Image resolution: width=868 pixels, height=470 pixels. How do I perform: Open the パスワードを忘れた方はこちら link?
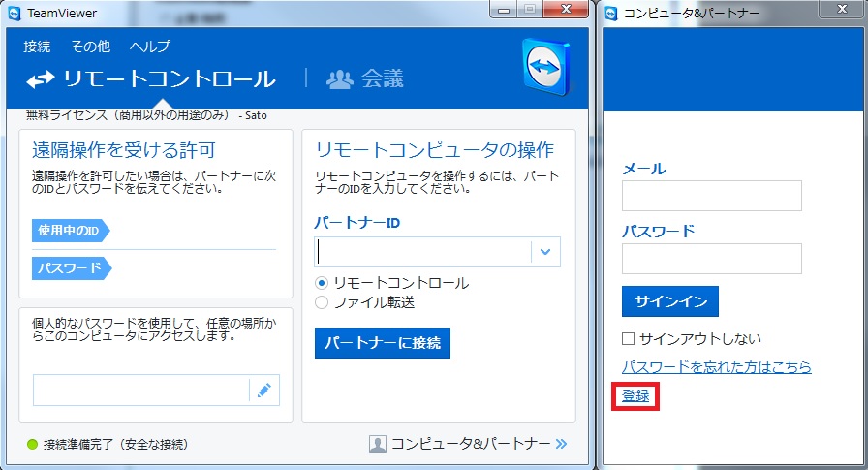[x=716, y=366]
